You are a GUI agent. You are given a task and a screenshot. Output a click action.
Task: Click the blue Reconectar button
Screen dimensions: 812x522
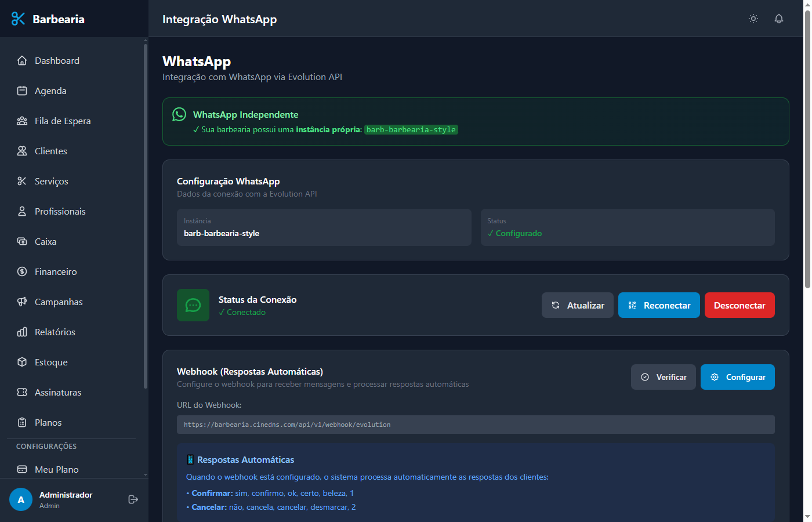tap(659, 305)
